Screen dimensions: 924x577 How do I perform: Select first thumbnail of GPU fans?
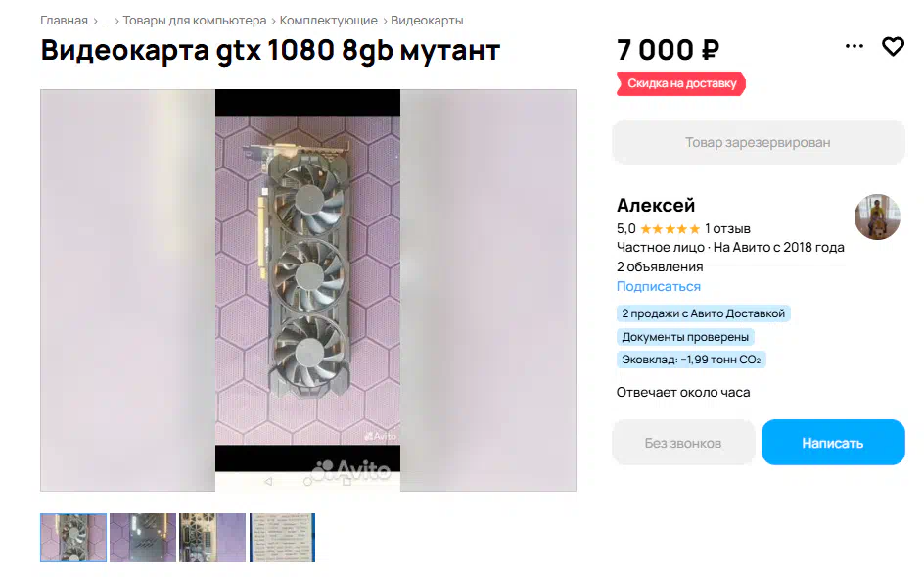[x=73, y=538]
